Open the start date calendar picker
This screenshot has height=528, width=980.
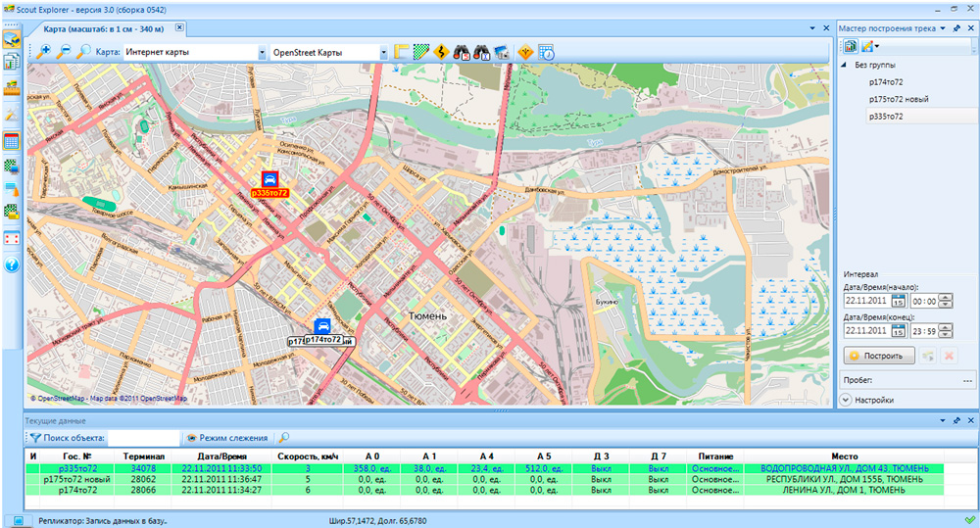click(898, 301)
